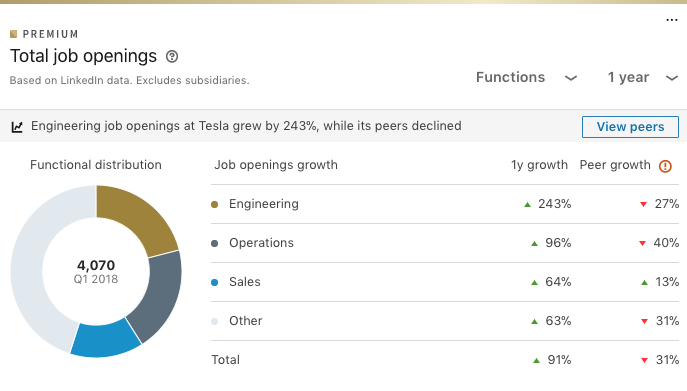Image resolution: width=687 pixels, height=391 pixels.
Task: Click the gold Premium badge icon
Action: point(14,34)
